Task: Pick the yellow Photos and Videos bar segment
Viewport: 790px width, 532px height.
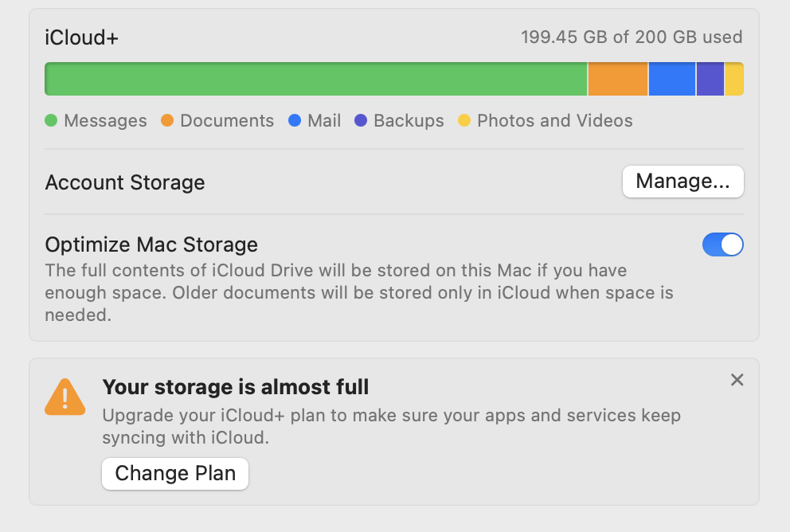Action: (x=734, y=79)
